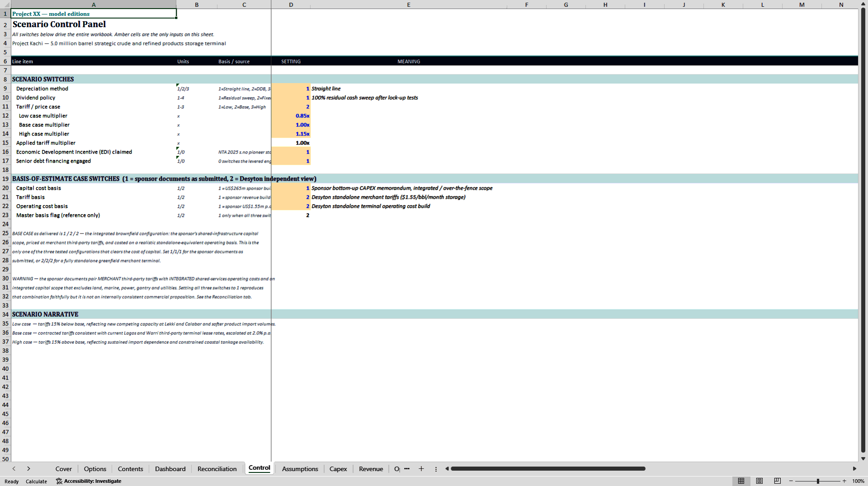868x486 pixels.
Task: Open the Cover sheet tab
Action: click(64, 469)
